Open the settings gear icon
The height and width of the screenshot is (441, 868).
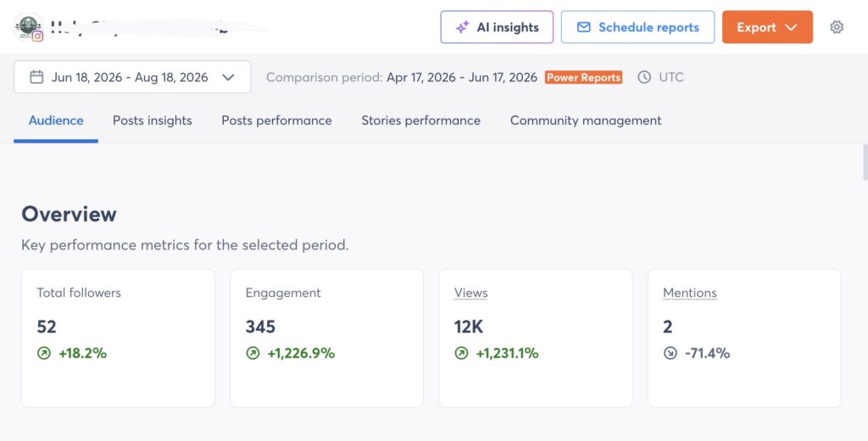coord(837,27)
